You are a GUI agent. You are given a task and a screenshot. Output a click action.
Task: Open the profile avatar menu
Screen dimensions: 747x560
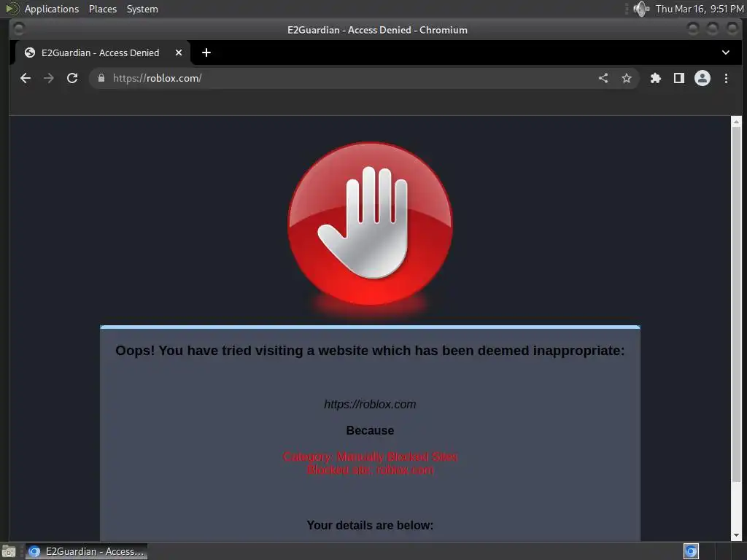click(x=703, y=78)
